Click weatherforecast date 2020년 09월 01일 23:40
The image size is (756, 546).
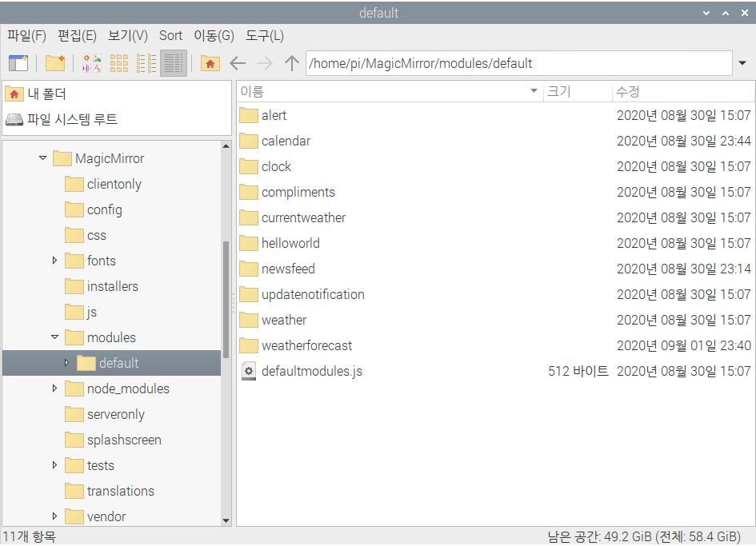pos(684,345)
